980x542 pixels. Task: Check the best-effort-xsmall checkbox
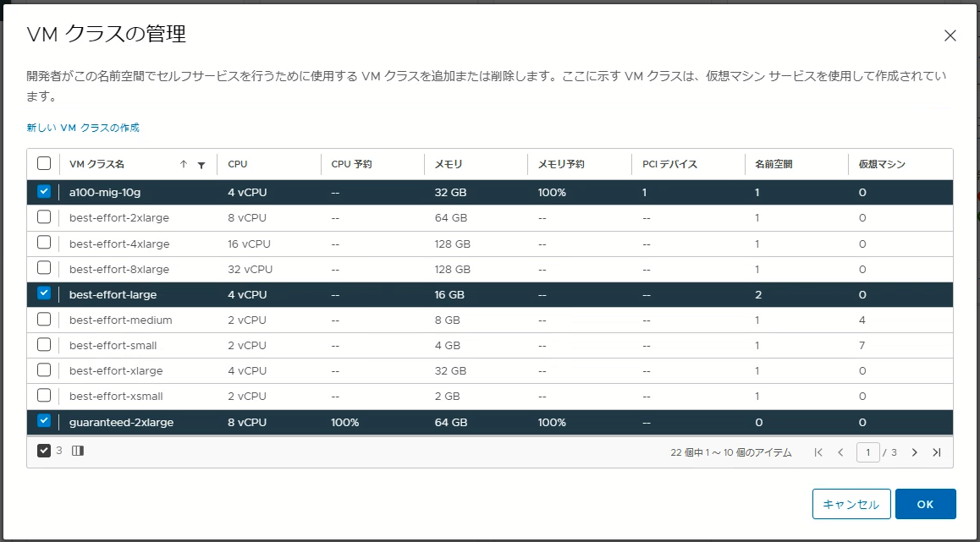click(44, 395)
